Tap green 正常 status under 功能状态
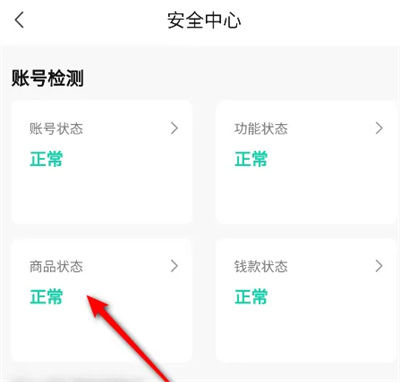Viewport: 400px width, 382px height. 251,159
